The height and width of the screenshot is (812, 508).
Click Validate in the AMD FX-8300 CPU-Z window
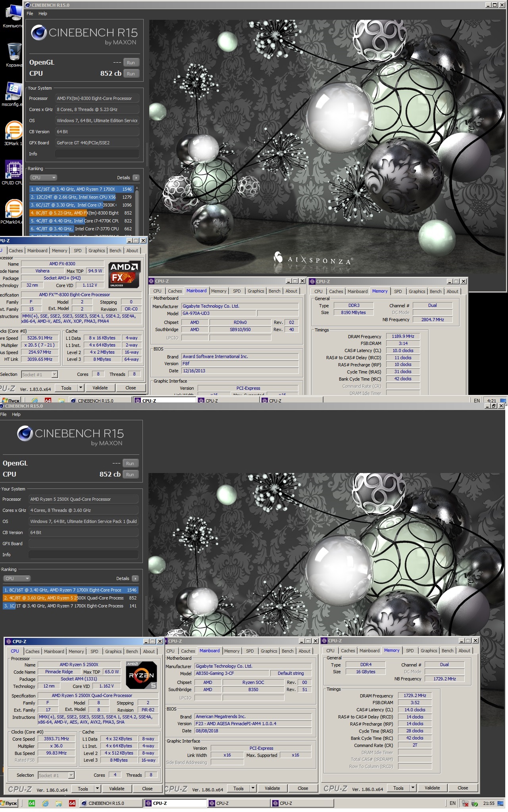pos(100,388)
